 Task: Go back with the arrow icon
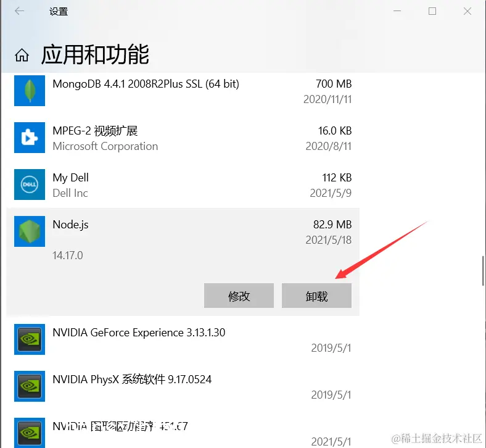(x=19, y=11)
